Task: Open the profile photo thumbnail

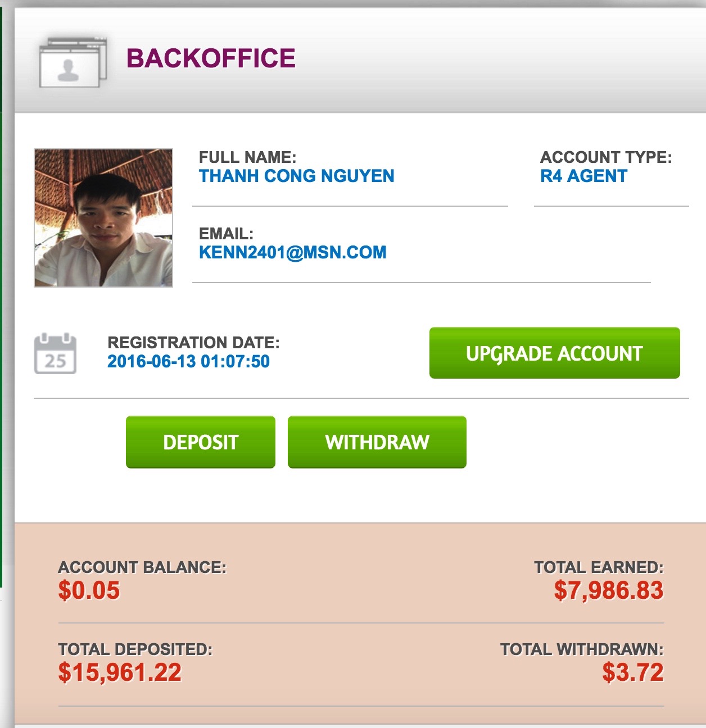Action: [103, 218]
